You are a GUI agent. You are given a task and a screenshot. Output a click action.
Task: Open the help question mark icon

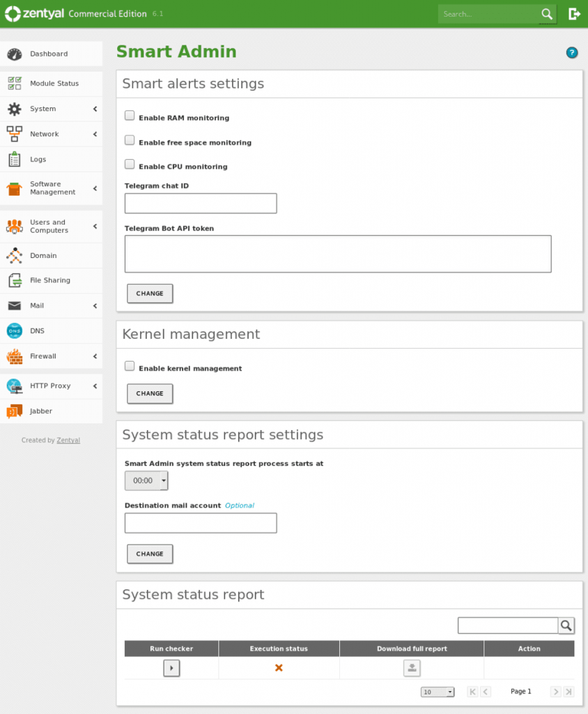pyautogui.click(x=572, y=52)
